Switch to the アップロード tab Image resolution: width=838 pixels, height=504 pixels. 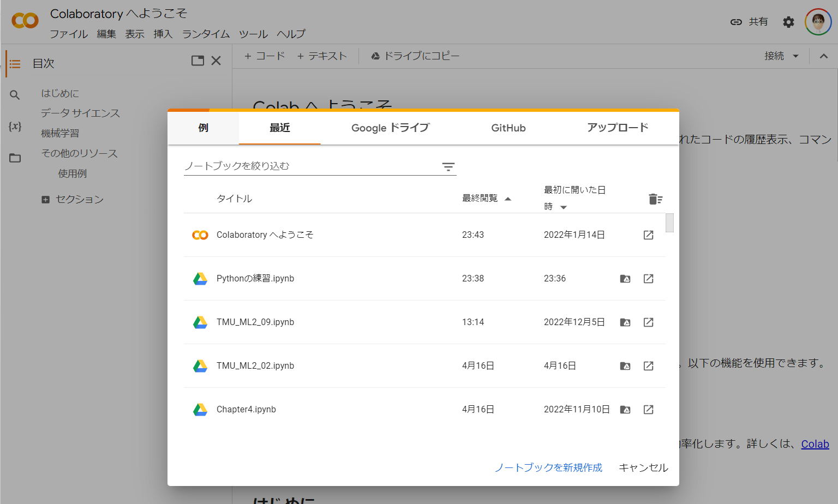[x=618, y=128]
